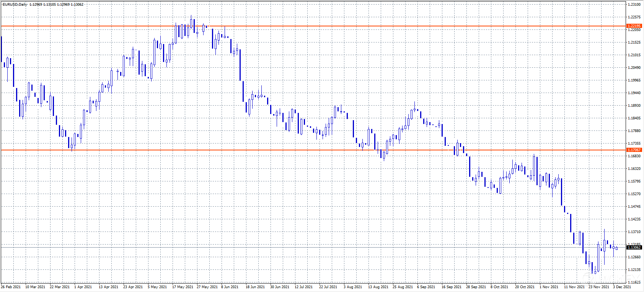Click the 1 Nov 2021 date label

click(549, 287)
